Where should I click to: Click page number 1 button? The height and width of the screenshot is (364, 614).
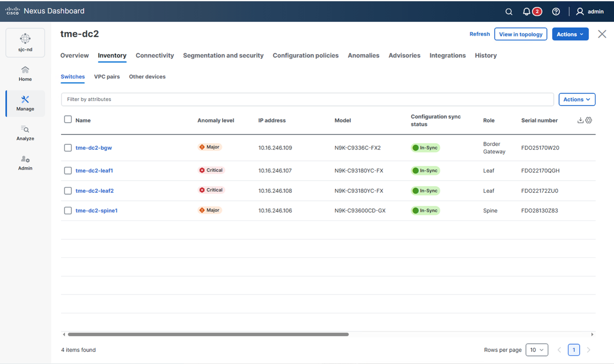[574, 350]
